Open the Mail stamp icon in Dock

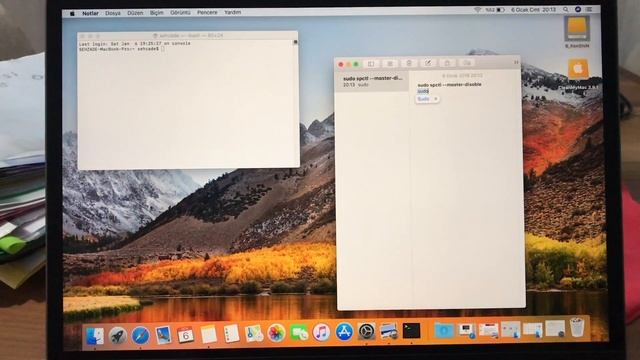coord(163,335)
